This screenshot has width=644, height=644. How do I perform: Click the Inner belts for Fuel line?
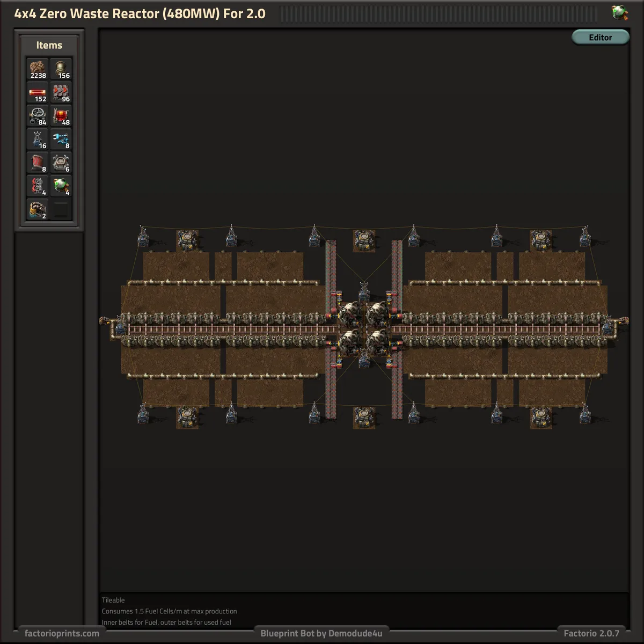(166, 623)
